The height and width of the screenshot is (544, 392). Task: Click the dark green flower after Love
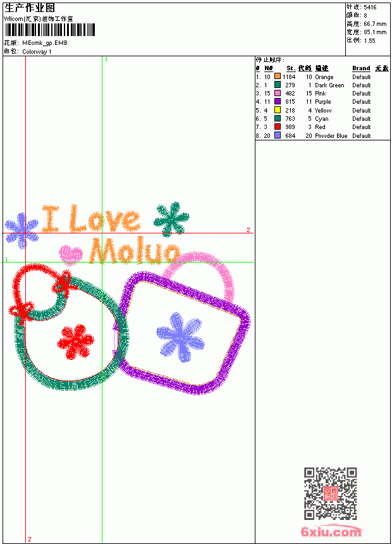(172, 219)
